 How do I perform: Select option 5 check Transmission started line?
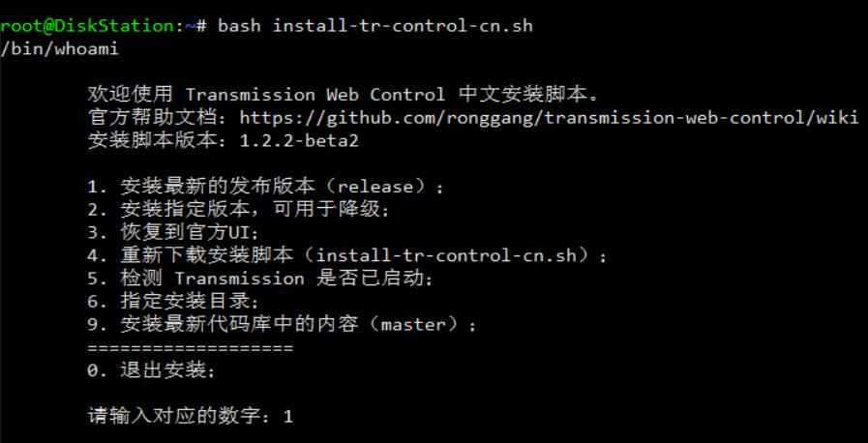pos(258,279)
